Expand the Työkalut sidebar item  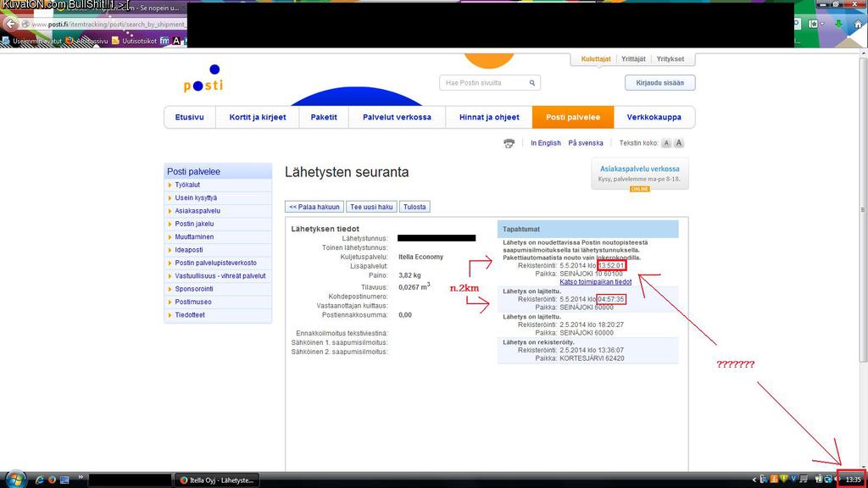(187, 185)
